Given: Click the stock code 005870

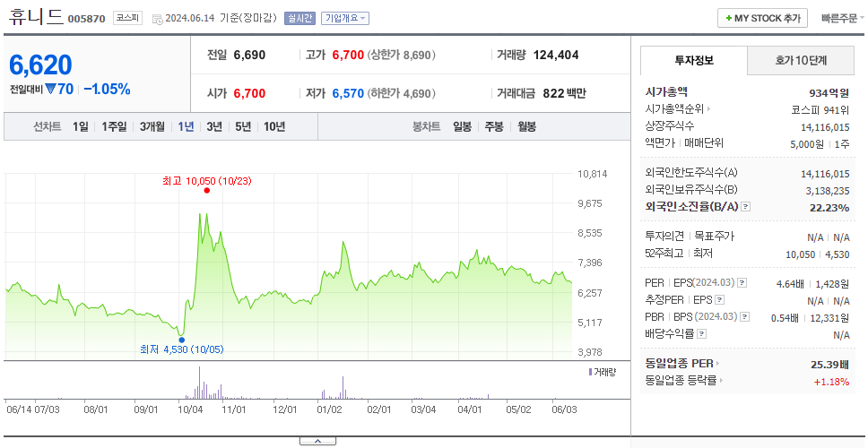Looking at the screenshot, I should point(86,20).
